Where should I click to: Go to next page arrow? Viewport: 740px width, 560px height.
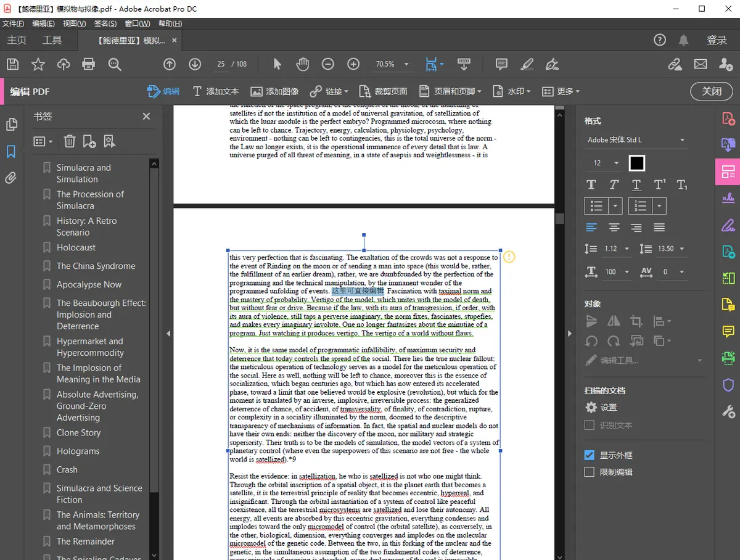[195, 64]
